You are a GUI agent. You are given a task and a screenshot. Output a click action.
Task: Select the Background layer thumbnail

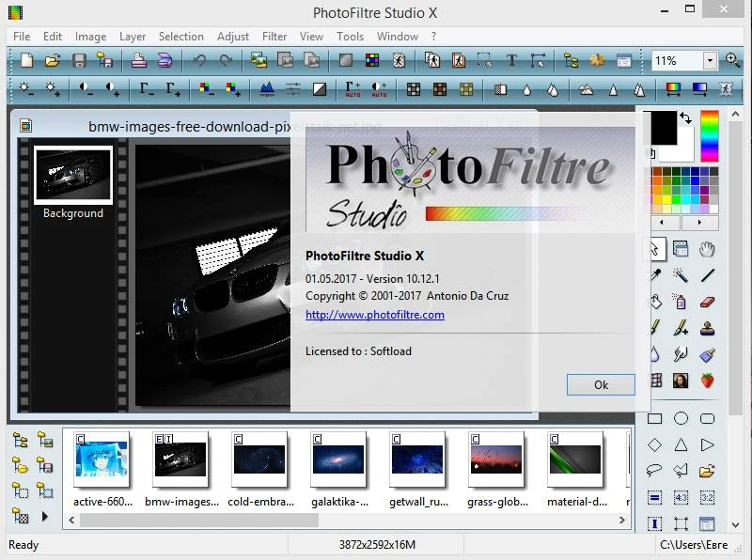pos(73,175)
